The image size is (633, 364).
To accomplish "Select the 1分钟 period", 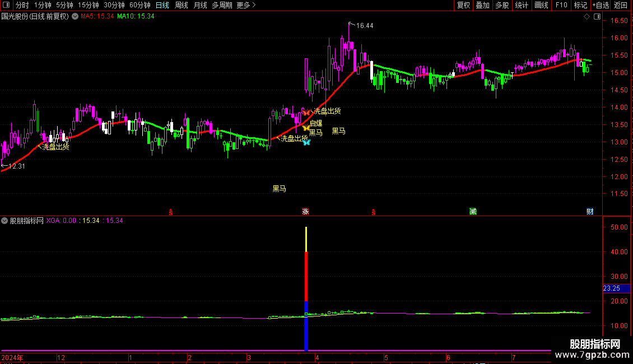I will (43, 5).
